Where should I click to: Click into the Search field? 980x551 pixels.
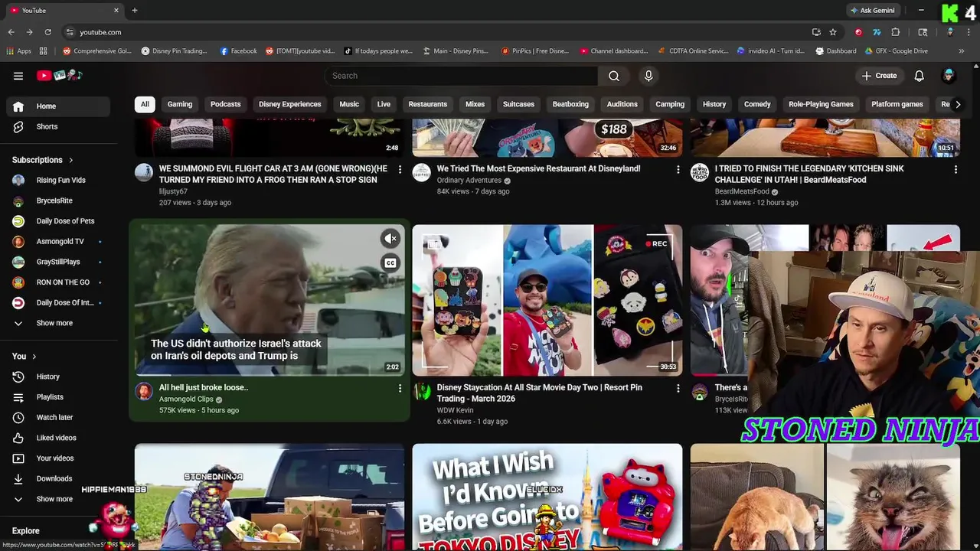[462, 76]
